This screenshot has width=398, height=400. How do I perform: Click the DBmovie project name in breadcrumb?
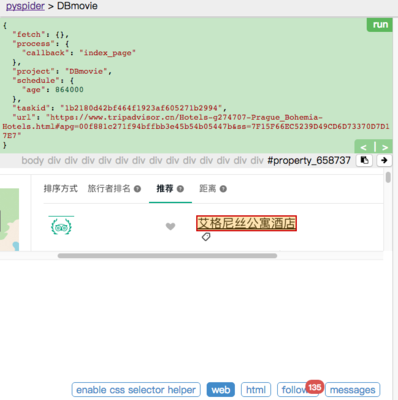(77, 6)
